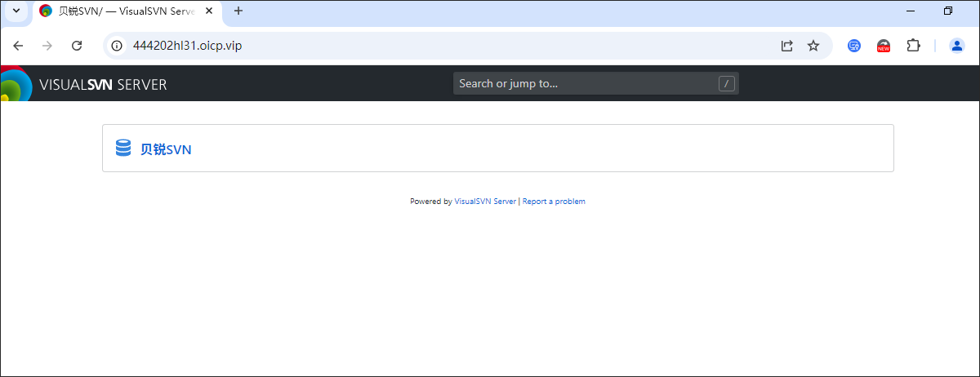Open the Chrome profile avatar
The image size is (980, 377).
957,46
